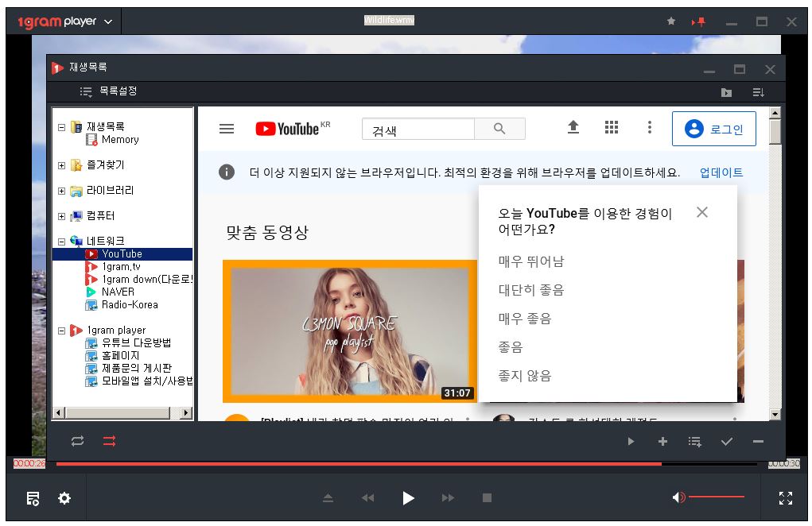Image resolution: width=812 pixels, height=526 pixels.
Task: Open the settings gear icon
Action: (64, 499)
